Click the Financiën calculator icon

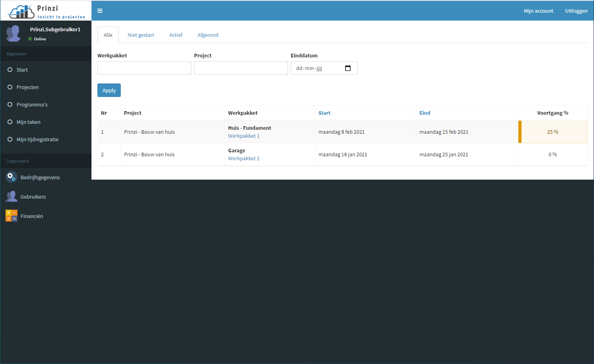click(x=11, y=216)
